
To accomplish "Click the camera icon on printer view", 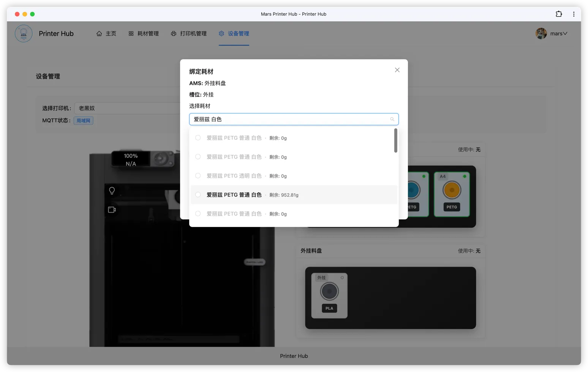I will (x=112, y=210).
